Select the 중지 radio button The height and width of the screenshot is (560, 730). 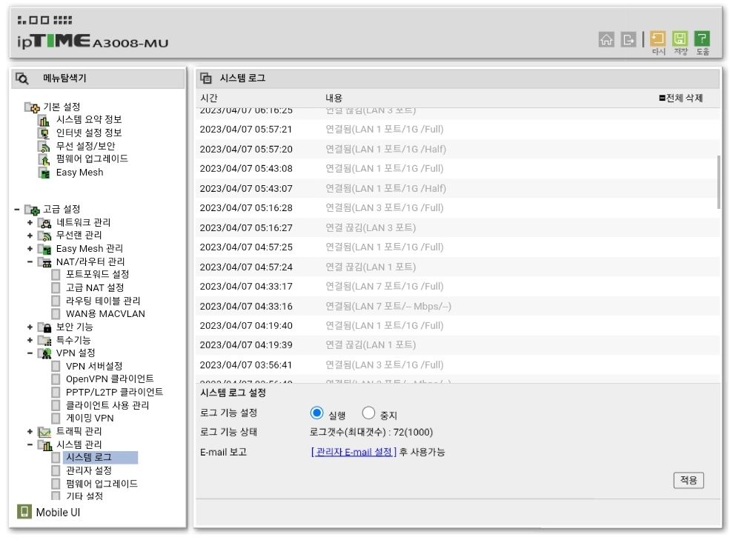(368, 413)
